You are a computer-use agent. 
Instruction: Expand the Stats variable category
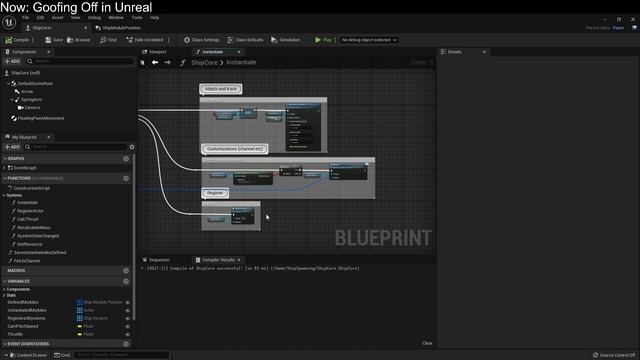tap(4, 295)
